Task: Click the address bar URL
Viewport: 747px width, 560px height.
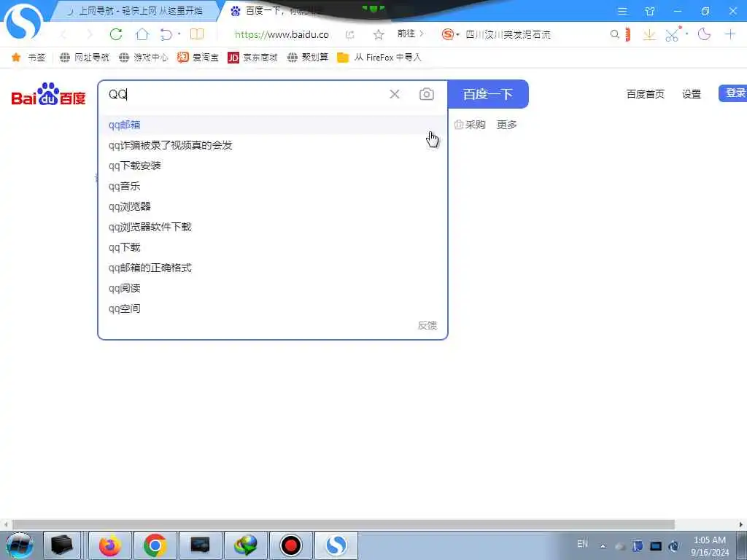Action: 282,34
